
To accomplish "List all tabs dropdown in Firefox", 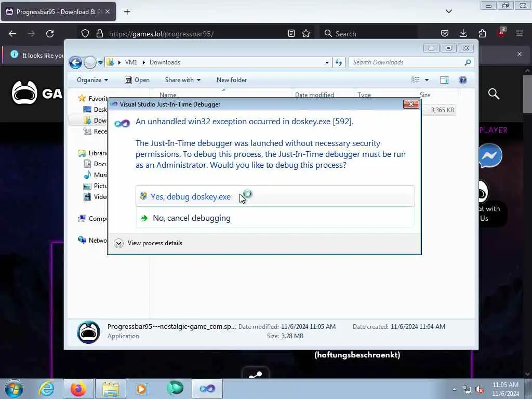I will click(448, 11).
